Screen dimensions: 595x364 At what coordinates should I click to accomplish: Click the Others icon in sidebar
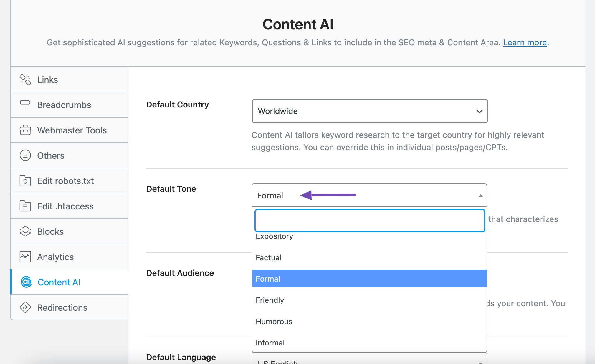(x=24, y=155)
